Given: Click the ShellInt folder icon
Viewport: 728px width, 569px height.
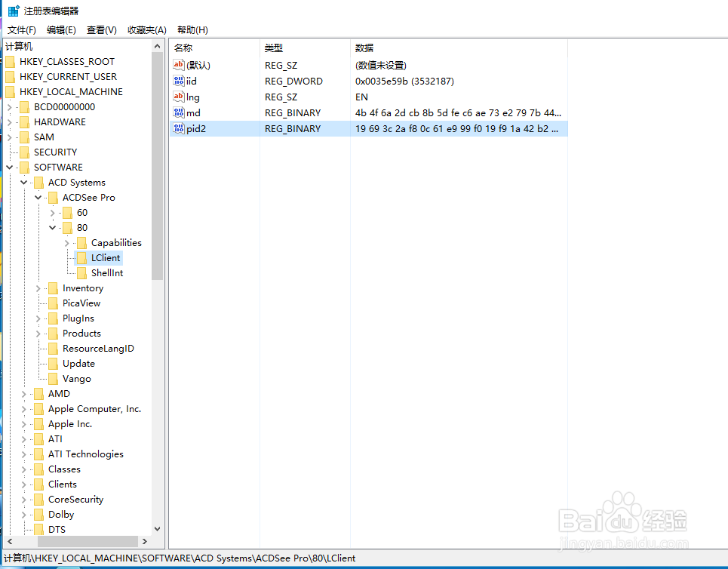Looking at the screenshot, I should pos(81,273).
